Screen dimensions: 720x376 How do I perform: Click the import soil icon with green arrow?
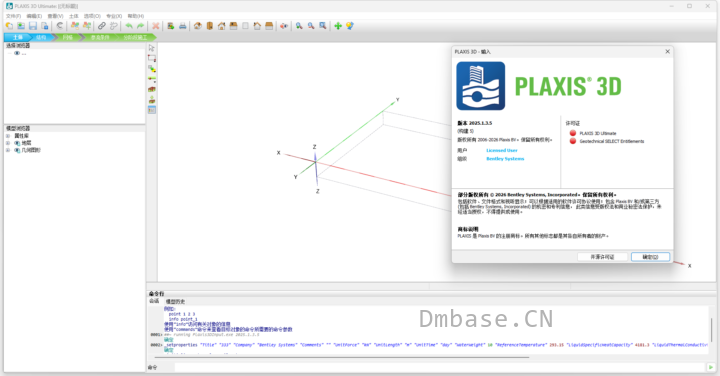pyautogui.click(x=152, y=100)
